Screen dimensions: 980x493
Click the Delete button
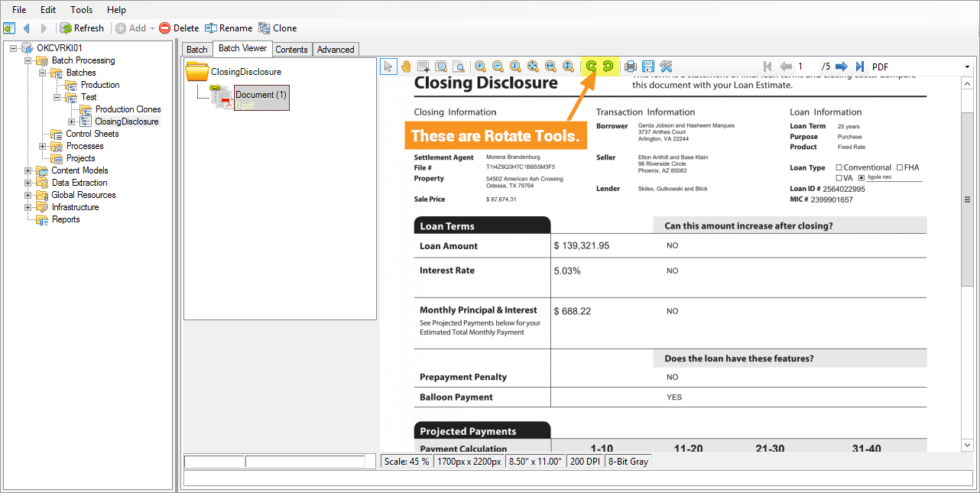click(x=179, y=28)
